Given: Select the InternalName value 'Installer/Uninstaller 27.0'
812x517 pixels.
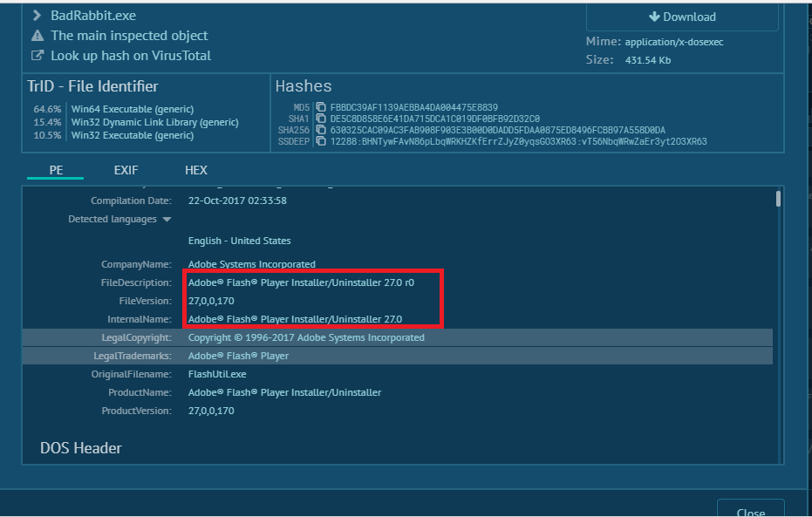Looking at the screenshot, I should (295, 319).
